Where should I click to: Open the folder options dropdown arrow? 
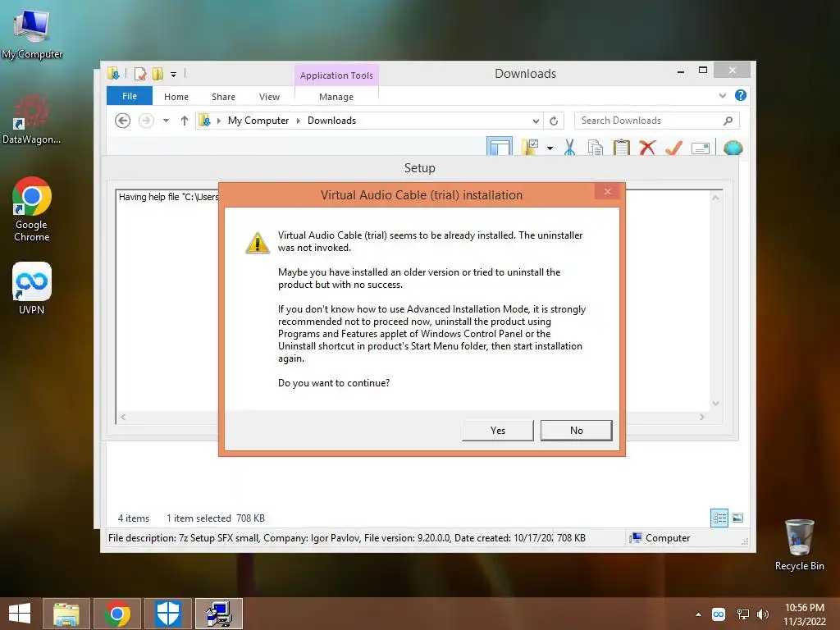[x=550, y=148]
